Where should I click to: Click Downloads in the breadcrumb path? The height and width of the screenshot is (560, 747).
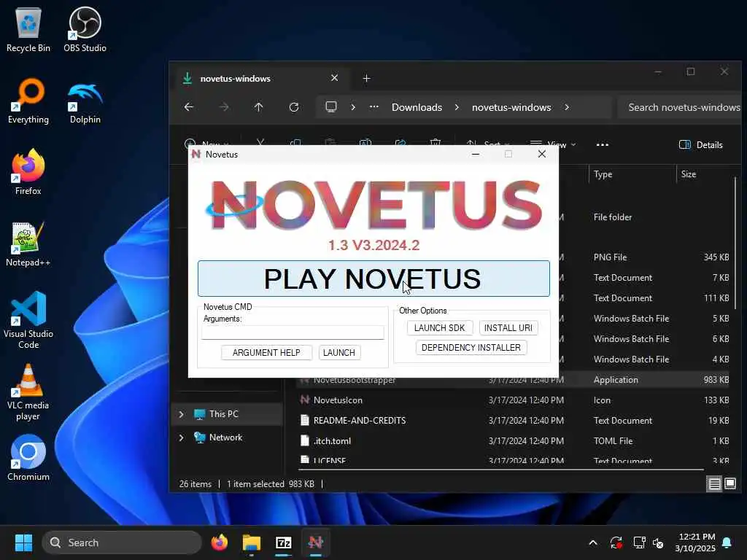click(417, 108)
